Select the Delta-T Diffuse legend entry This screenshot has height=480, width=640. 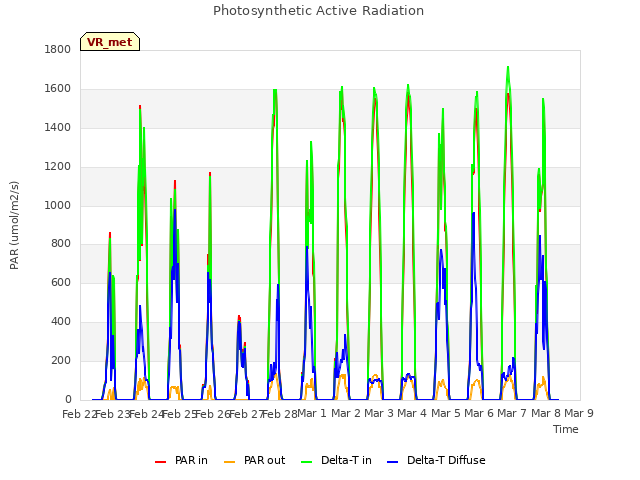436,460
